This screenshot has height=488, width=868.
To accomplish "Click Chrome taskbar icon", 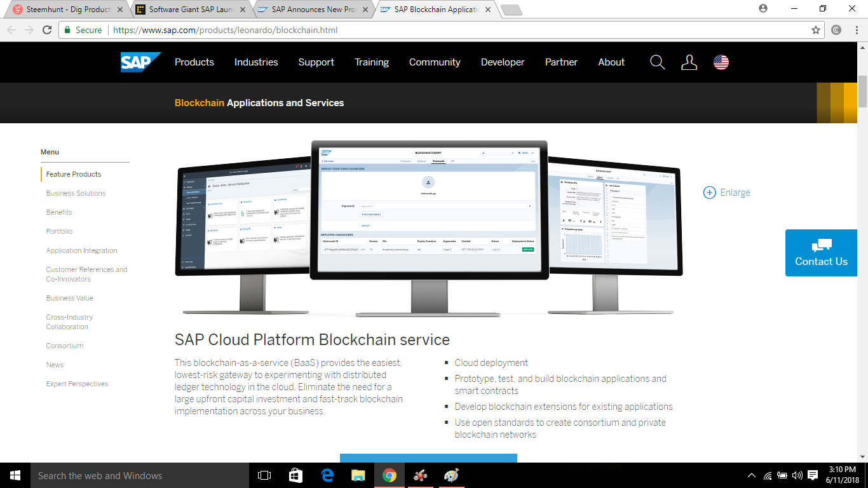I will tap(390, 475).
